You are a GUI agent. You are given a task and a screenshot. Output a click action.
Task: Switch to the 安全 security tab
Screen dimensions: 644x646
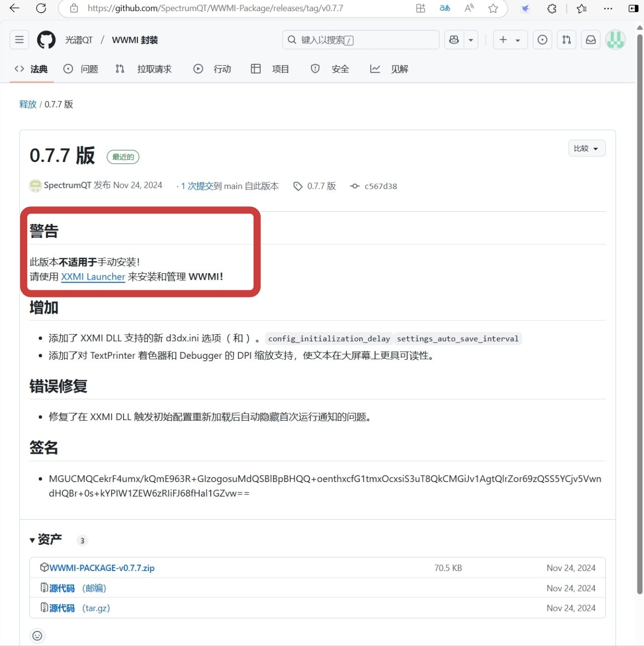(x=330, y=69)
